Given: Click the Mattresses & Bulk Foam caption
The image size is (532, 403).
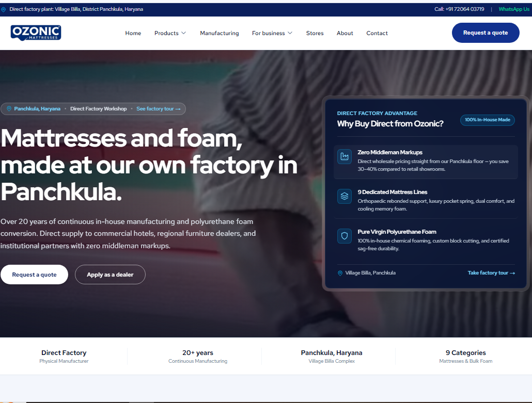Looking at the screenshot, I should click(465, 361).
